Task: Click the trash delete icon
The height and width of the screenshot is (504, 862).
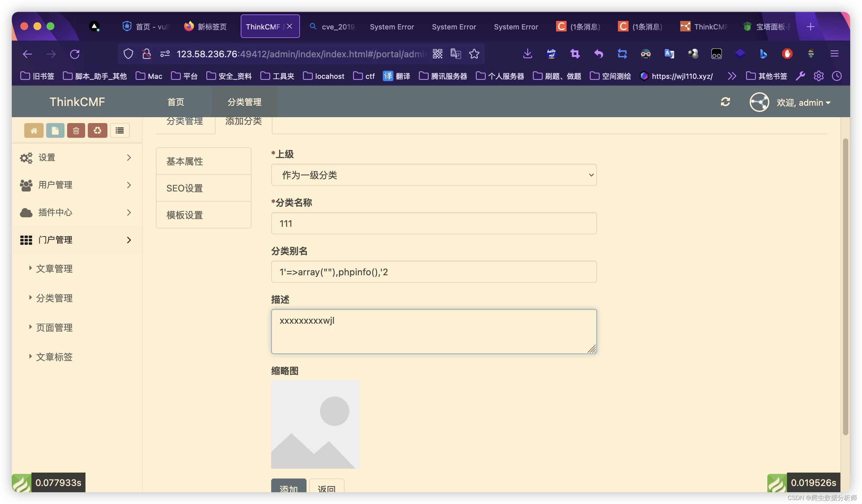Action: (76, 130)
